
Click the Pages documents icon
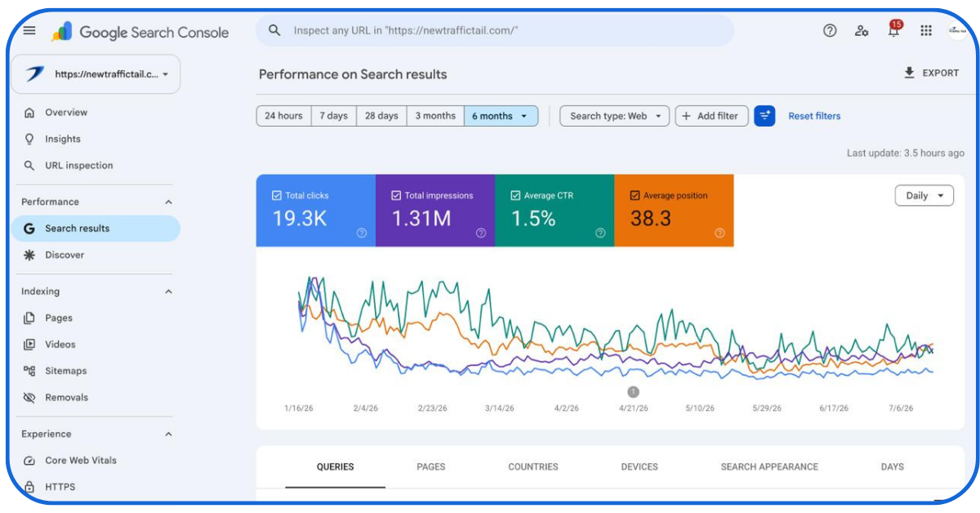[x=29, y=318]
